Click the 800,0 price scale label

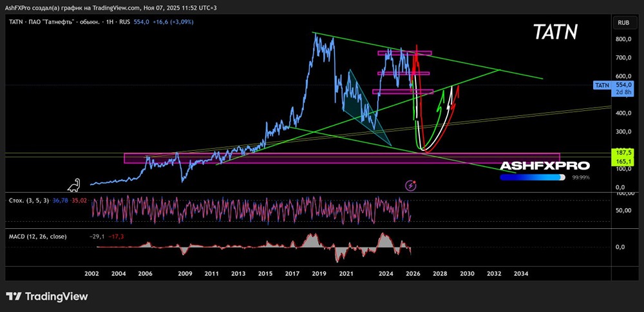tap(623, 39)
